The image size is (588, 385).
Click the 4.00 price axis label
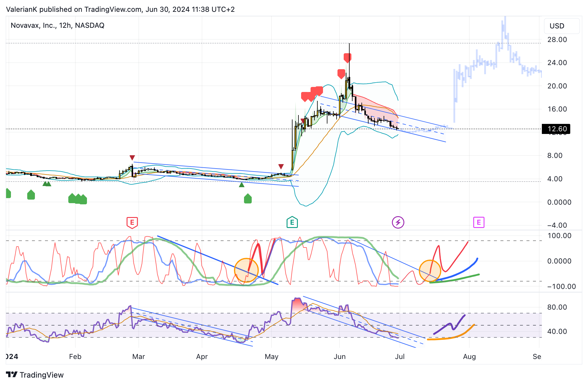555,179
